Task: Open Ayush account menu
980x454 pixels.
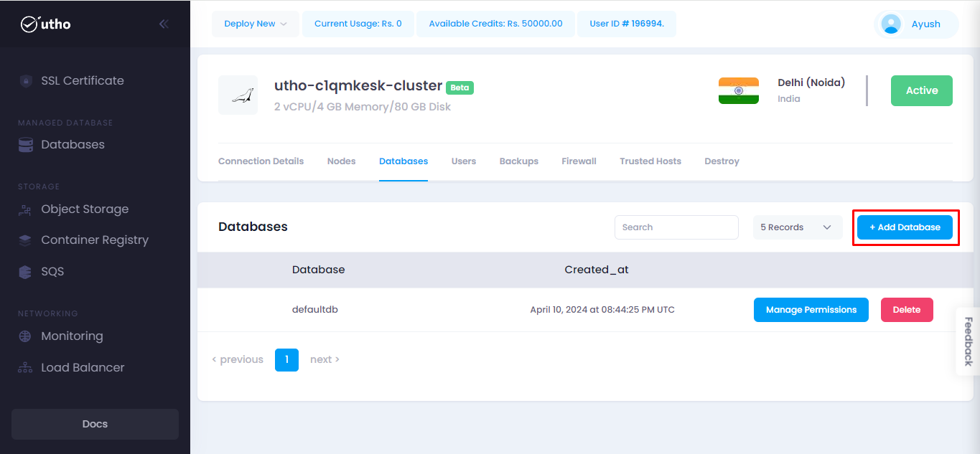Action: click(x=916, y=24)
